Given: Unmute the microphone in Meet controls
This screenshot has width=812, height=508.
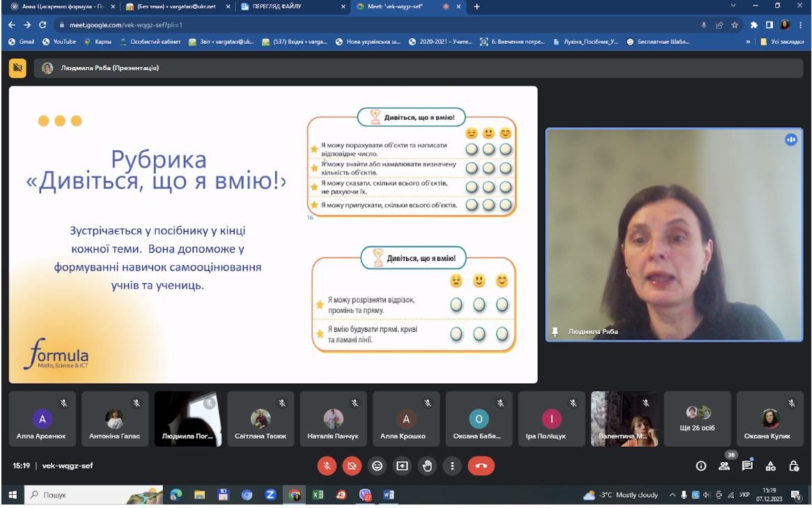Looking at the screenshot, I should click(327, 466).
